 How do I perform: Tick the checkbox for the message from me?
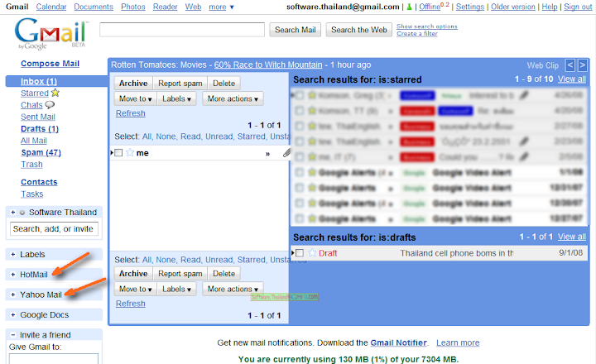point(118,153)
